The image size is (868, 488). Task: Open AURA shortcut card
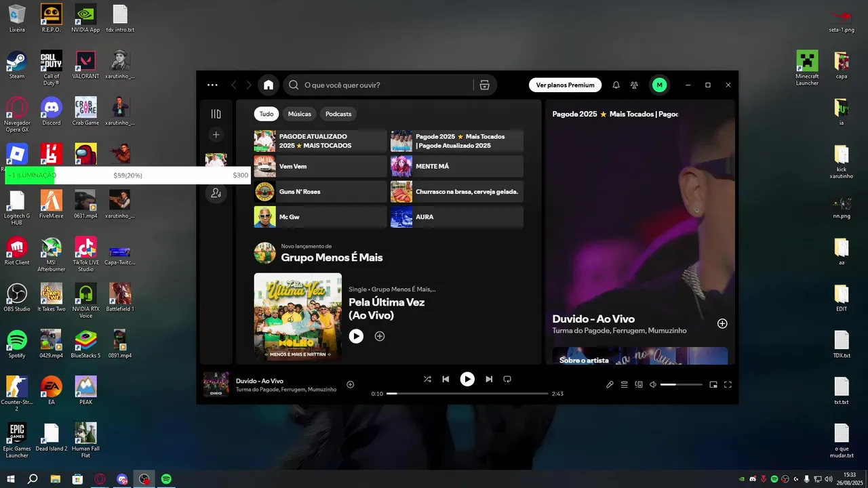456,217
